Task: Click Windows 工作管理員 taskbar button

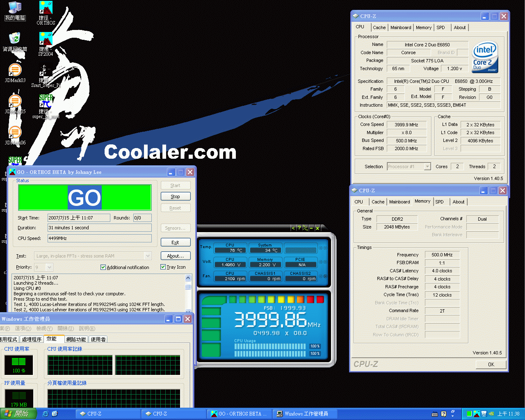Action: [305, 414]
